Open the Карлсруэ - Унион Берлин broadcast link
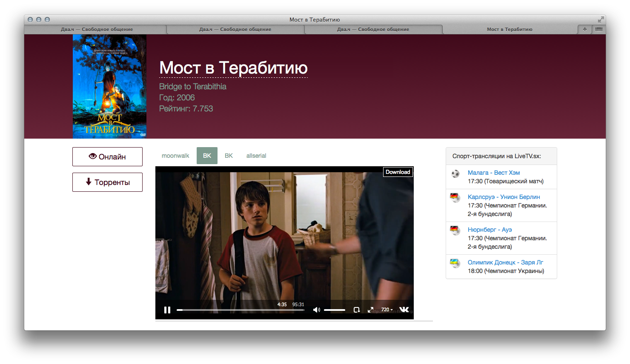The width and height of the screenshot is (630, 364). pos(504,197)
